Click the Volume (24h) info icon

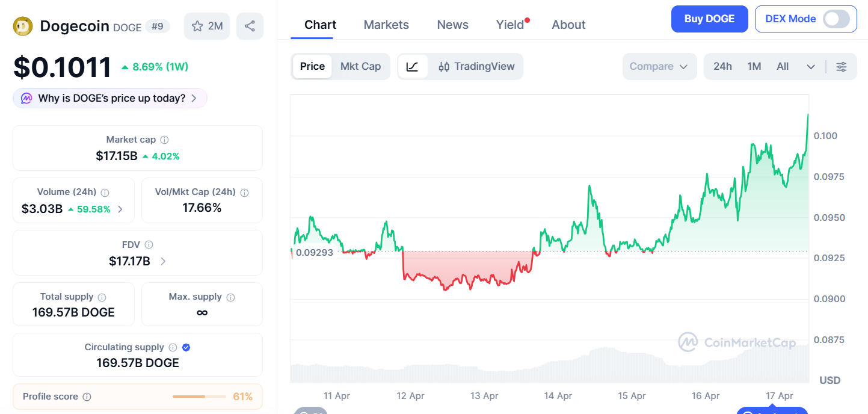tap(105, 193)
